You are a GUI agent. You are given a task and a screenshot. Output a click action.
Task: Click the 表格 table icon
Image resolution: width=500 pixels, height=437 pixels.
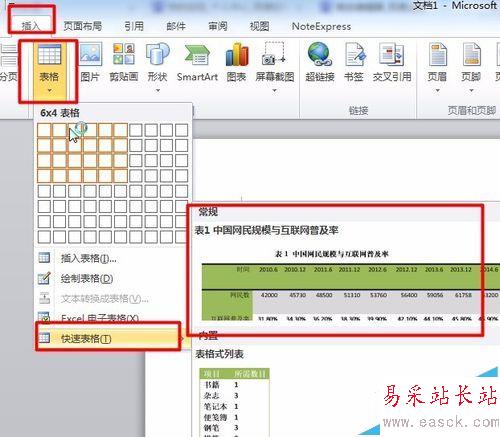click(49, 55)
